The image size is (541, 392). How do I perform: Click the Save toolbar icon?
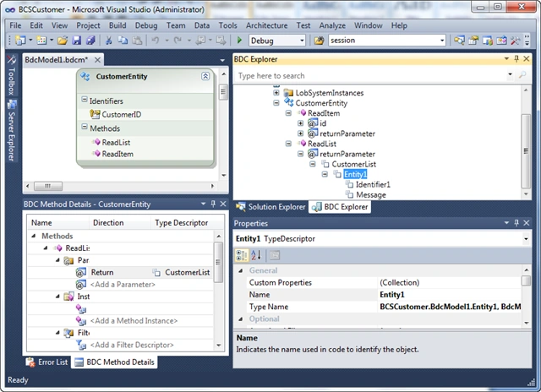click(x=76, y=41)
